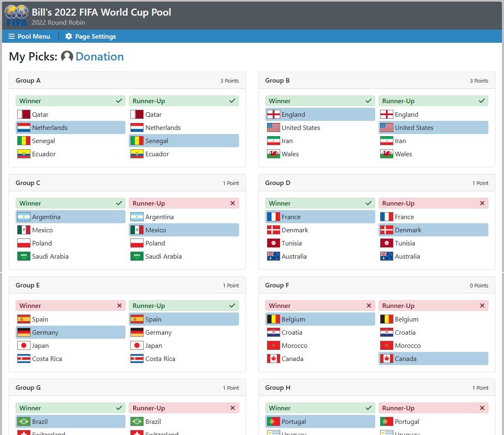Click the Group D heading
The width and height of the screenshot is (504, 435).
278,183
